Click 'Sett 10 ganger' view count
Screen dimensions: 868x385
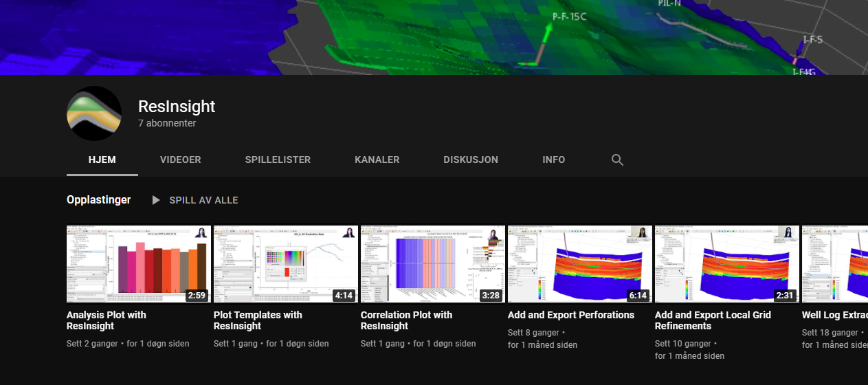683,343
